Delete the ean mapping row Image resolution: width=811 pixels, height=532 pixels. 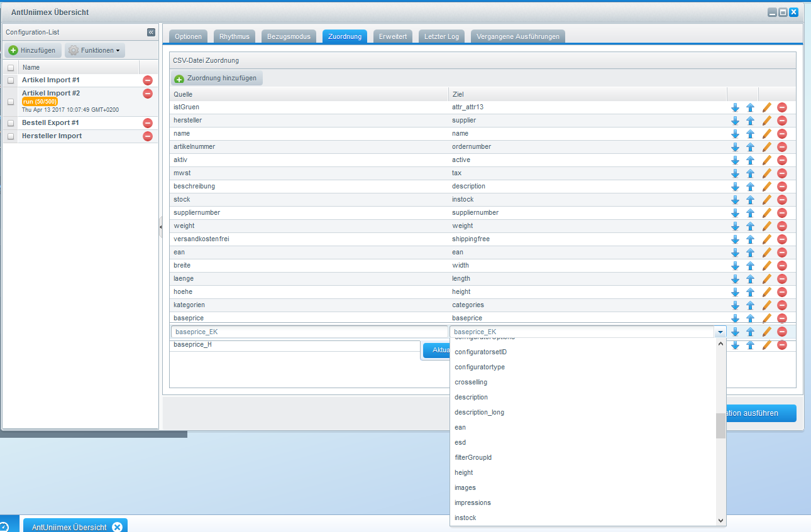click(x=782, y=252)
